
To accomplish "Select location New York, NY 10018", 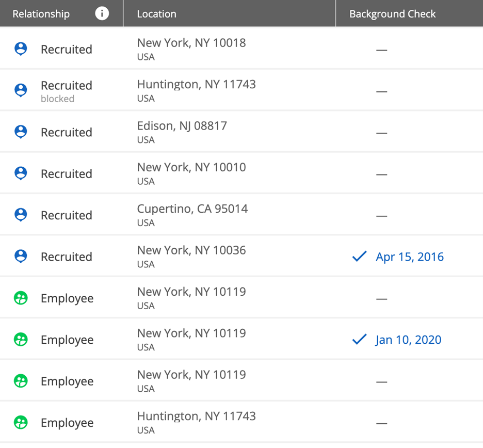I will point(191,43).
